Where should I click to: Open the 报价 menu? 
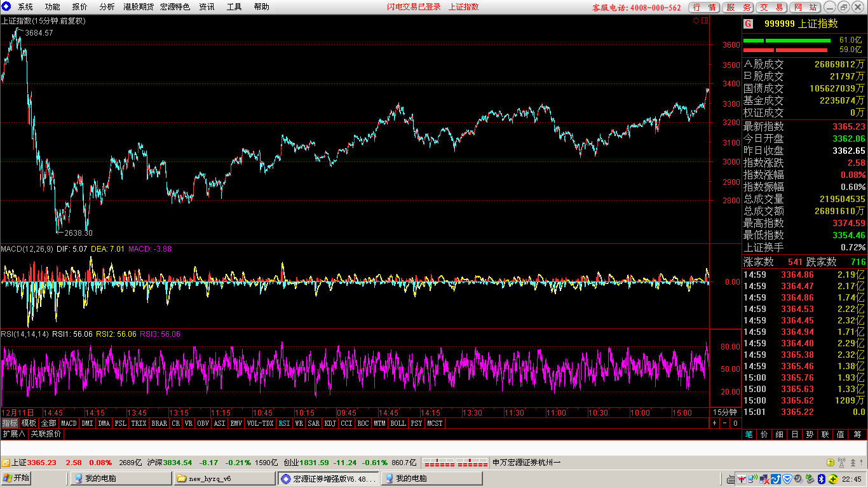[x=80, y=7]
